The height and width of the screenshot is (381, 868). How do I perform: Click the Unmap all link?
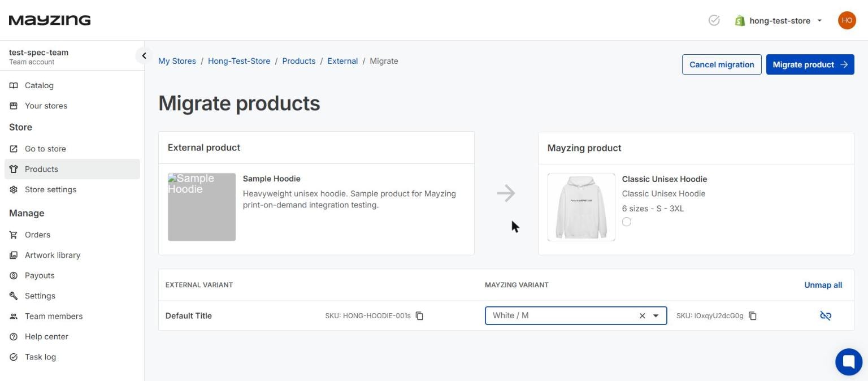pyautogui.click(x=823, y=285)
